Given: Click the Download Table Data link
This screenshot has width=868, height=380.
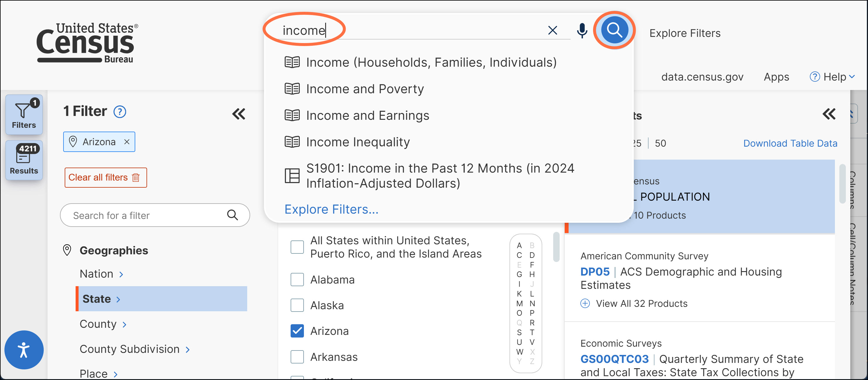Looking at the screenshot, I should 790,143.
